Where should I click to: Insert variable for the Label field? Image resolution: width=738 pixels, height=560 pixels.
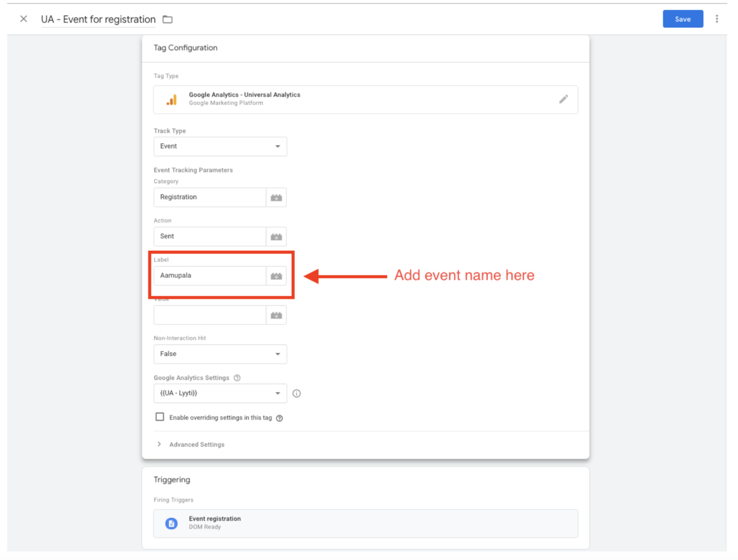point(276,276)
